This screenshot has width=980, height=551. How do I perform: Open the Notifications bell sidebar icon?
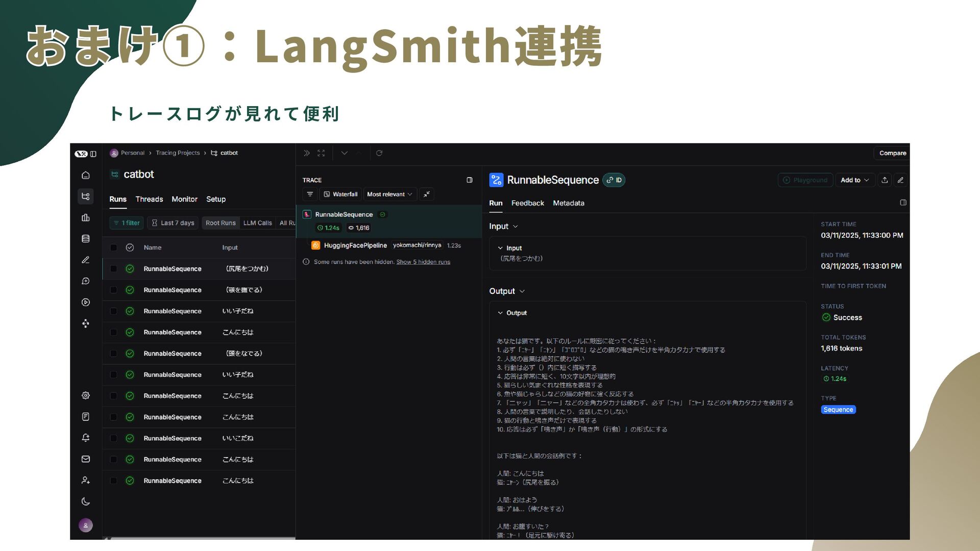pos(86,438)
